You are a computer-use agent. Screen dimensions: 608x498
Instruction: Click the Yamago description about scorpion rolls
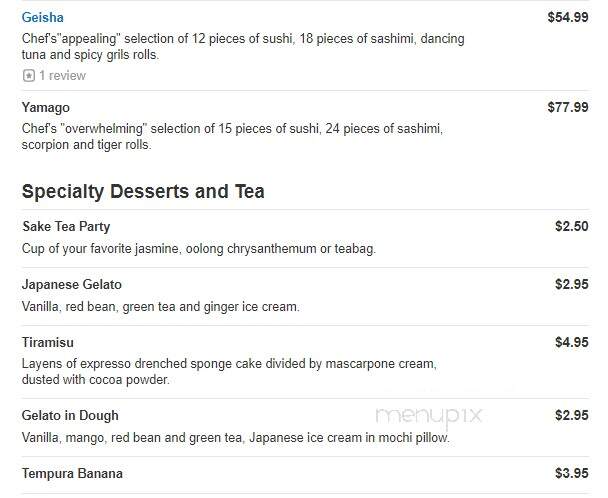pos(232,137)
